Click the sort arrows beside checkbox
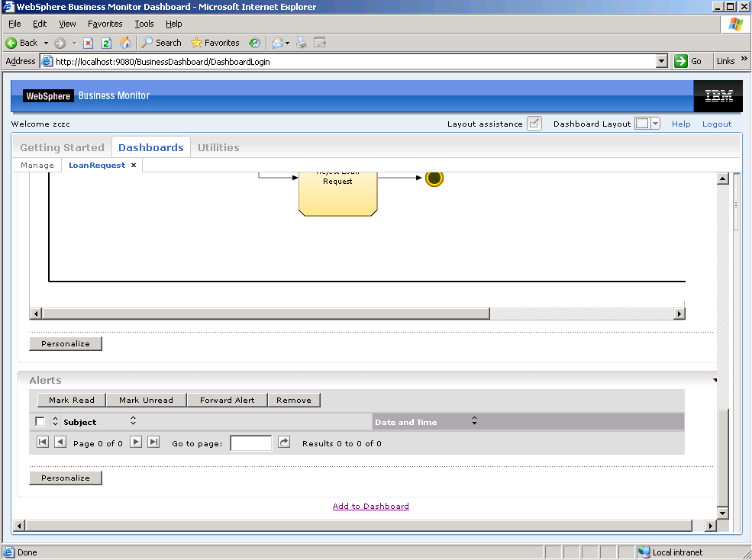 pos(55,421)
